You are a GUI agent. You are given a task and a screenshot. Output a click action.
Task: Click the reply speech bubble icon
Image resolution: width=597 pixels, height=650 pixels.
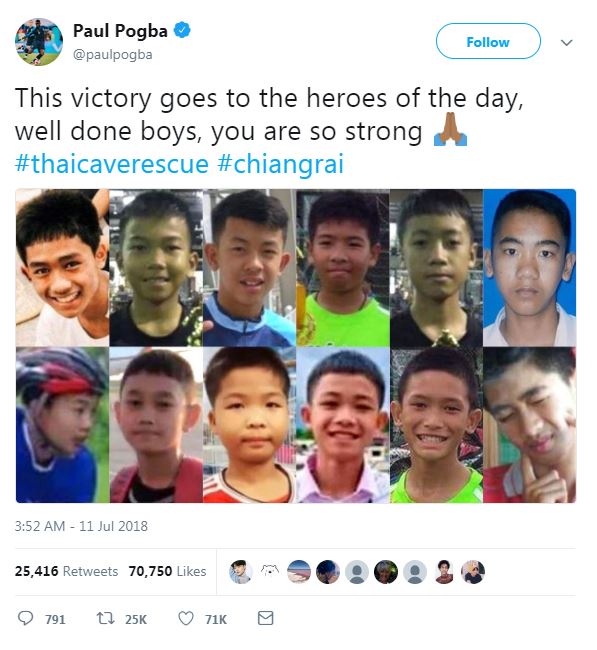point(26,618)
